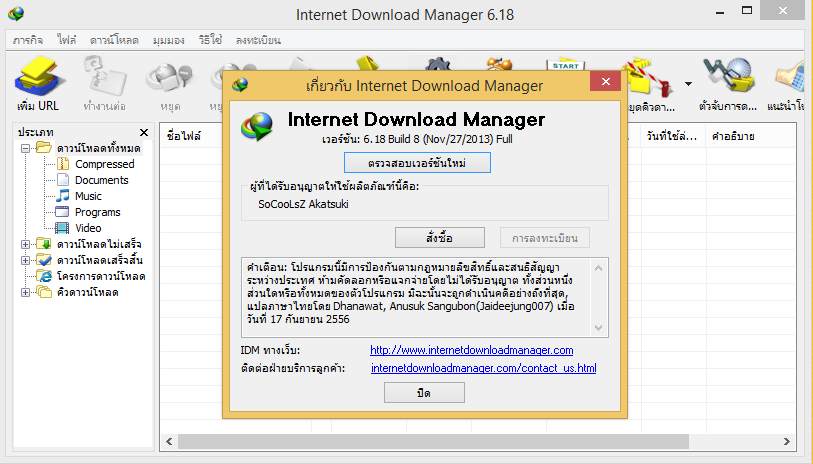Viewport: 813px width, 464px height.
Task: Select the Programs category
Action: pos(97,213)
